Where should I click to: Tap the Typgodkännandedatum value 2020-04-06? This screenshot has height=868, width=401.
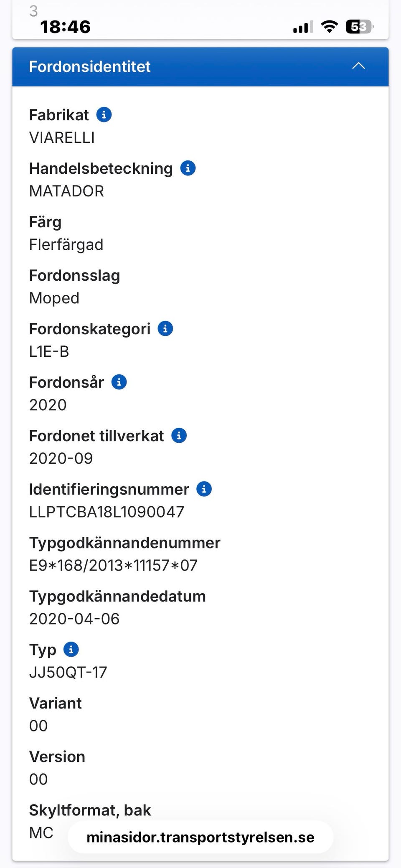[74, 619]
